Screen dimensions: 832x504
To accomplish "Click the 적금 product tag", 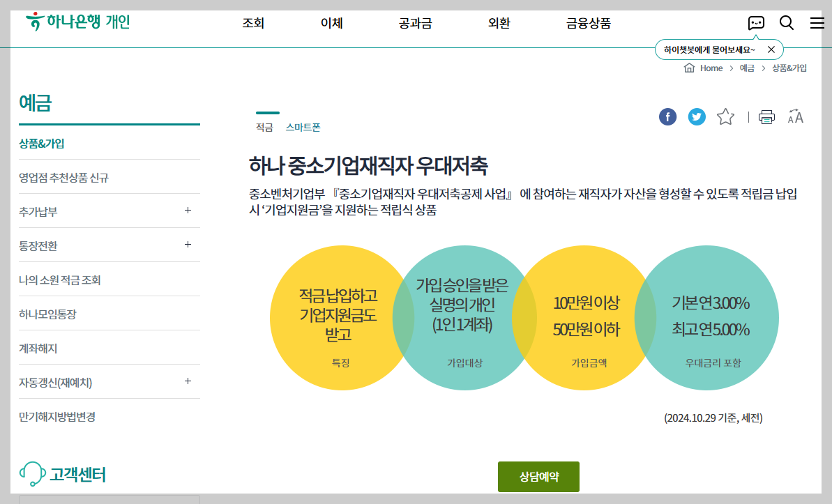I will [x=264, y=128].
